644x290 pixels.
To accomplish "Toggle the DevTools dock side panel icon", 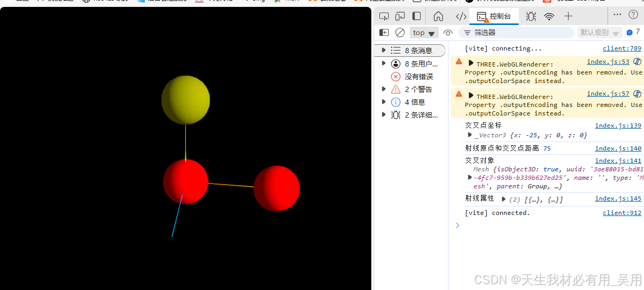I will point(417,16).
